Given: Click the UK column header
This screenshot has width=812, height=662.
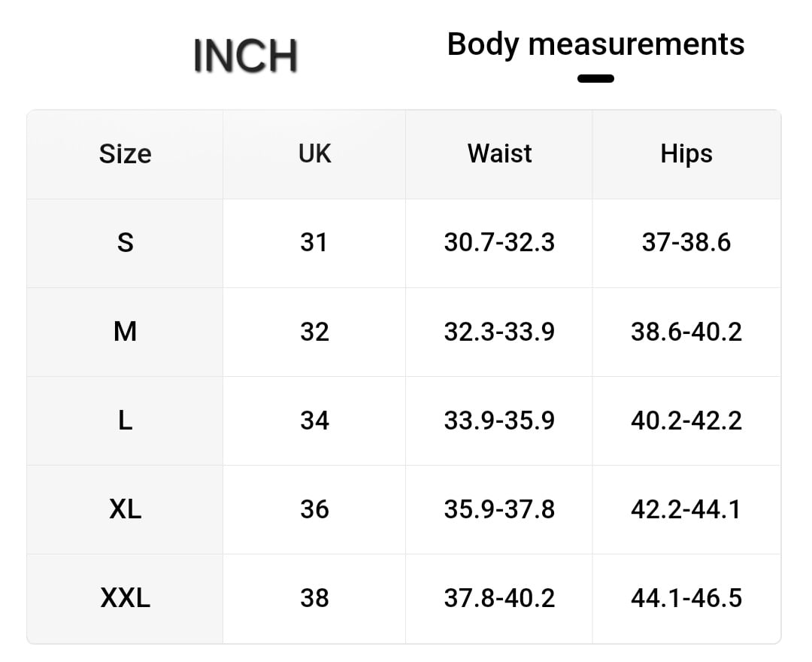Looking at the screenshot, I should pyautogui.click(x=314, y=153).
